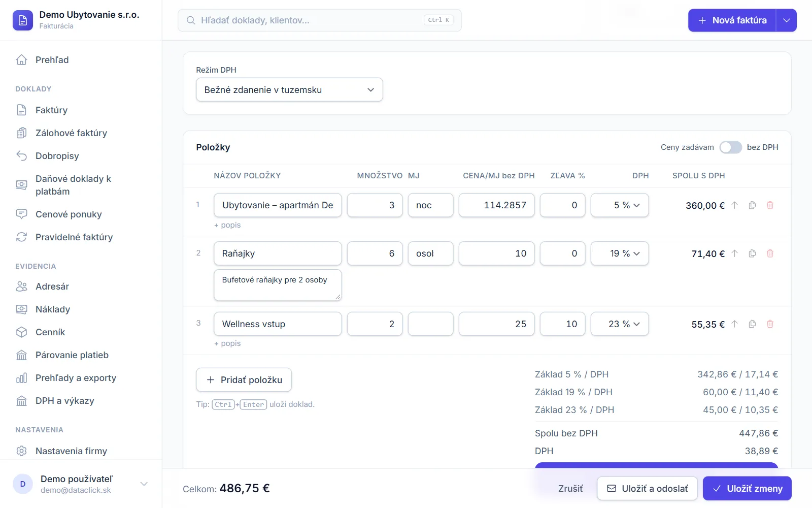This screenshot has width=812, height=508.
Task: Open the 19 % DPH rate dropdown
Action: click(x=620, y=253)
